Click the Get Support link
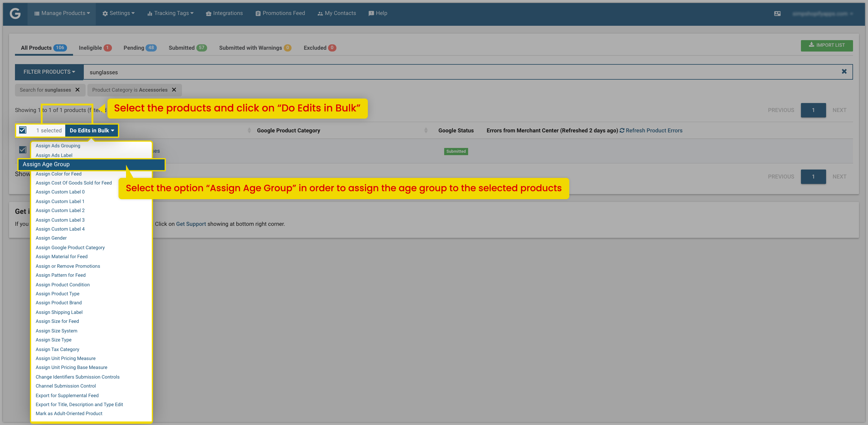Screen dimensions: 868x425 [191, 224]
